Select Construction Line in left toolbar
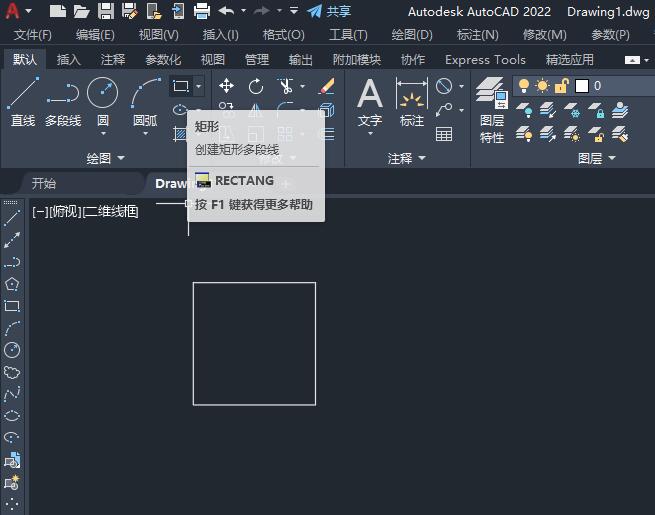This screenshot has width=655, height=515. (12, 240)
